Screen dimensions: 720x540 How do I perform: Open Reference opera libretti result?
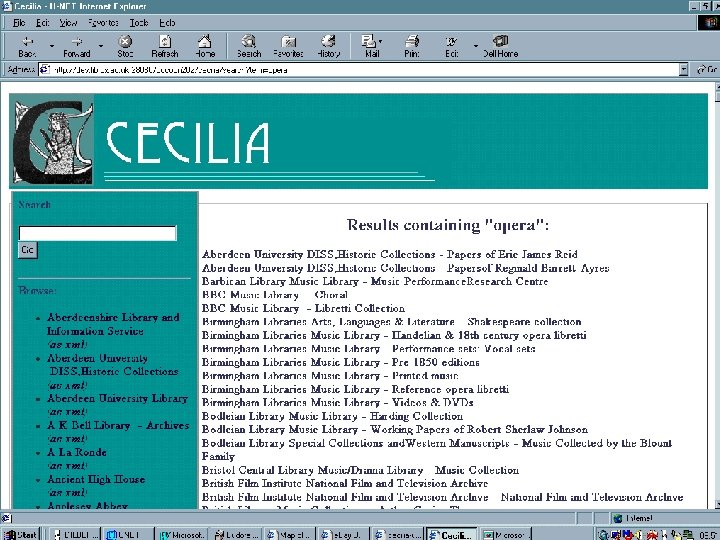[355, 389]
